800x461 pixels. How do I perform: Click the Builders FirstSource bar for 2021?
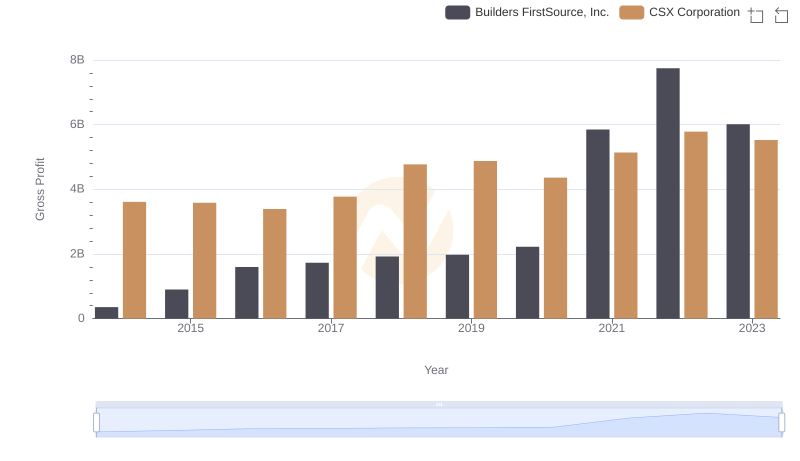click(597, 224)
